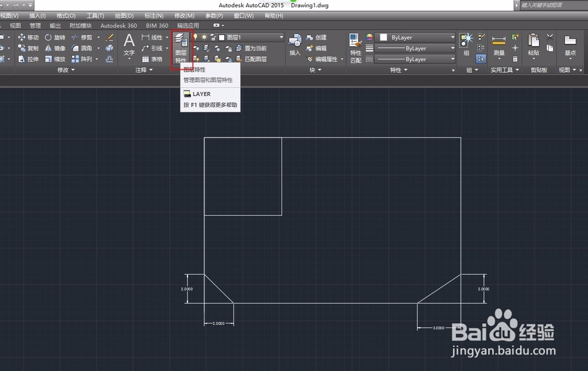Click the block Edit (编辑) icon
This screenshot has width=588, height=371.
[x=316, y=48]
